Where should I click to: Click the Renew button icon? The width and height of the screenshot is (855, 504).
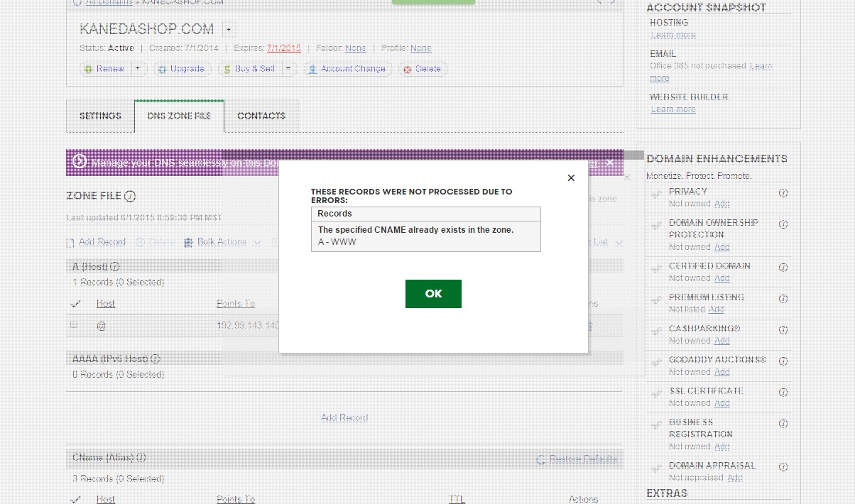click(88, 69)
